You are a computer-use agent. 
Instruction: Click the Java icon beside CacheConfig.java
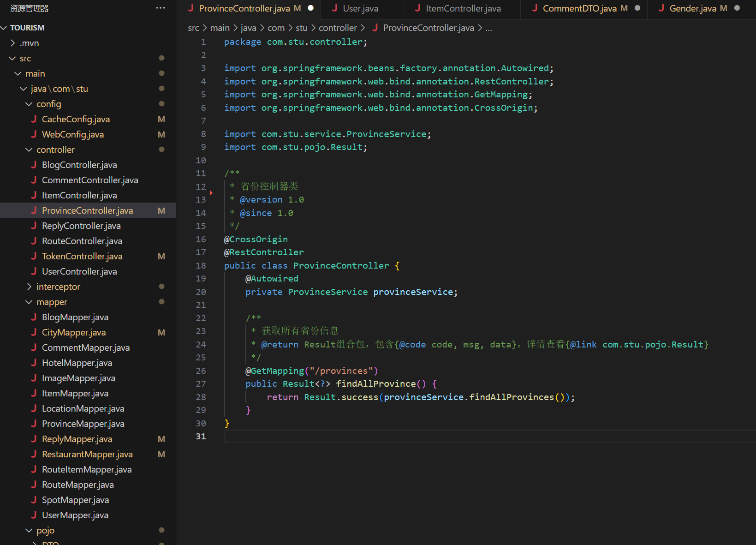point(34,119)
